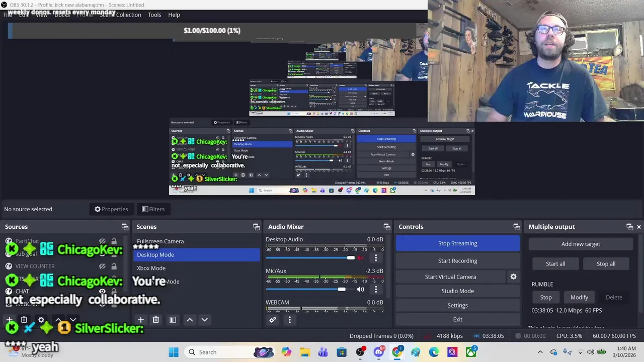Stop the RUMBLE output target
Image resolution: width=644 pixels, height=362 pixels.
(546, 297)
